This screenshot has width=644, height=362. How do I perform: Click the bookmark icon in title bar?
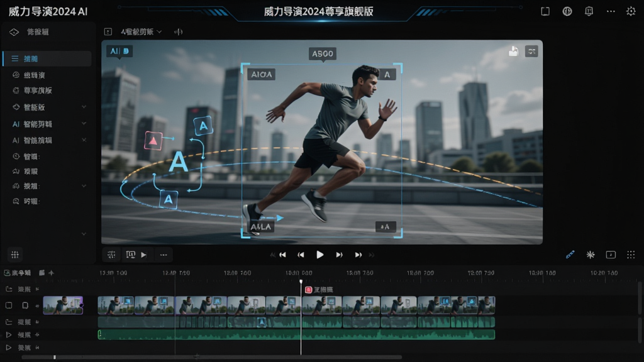(589, 11)
